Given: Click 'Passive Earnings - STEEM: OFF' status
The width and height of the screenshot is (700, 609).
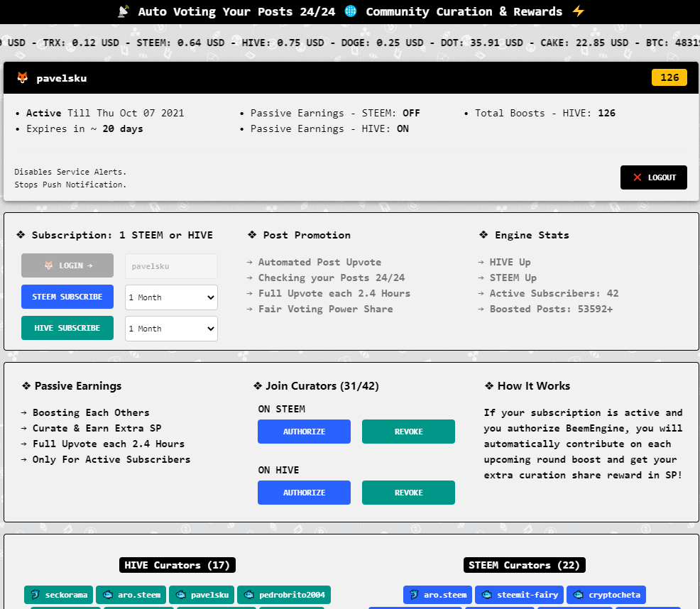Looking at the screenshot, I should click(335, 113).
